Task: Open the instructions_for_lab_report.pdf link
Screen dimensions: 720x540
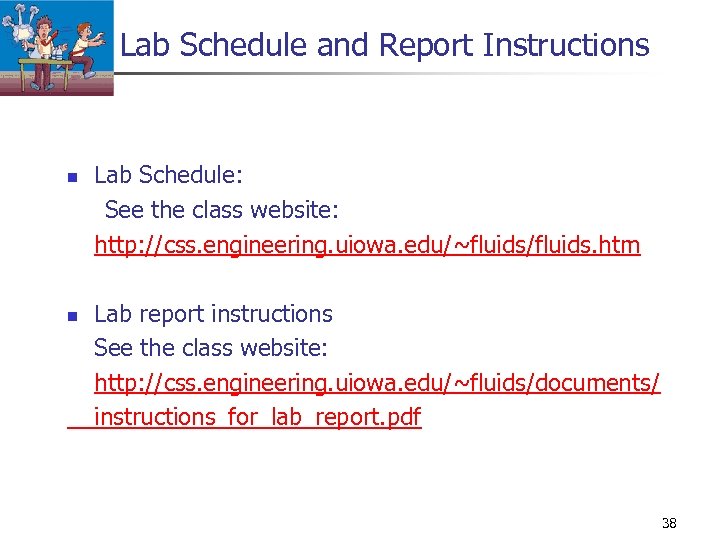Action: [x=257, y=417]
